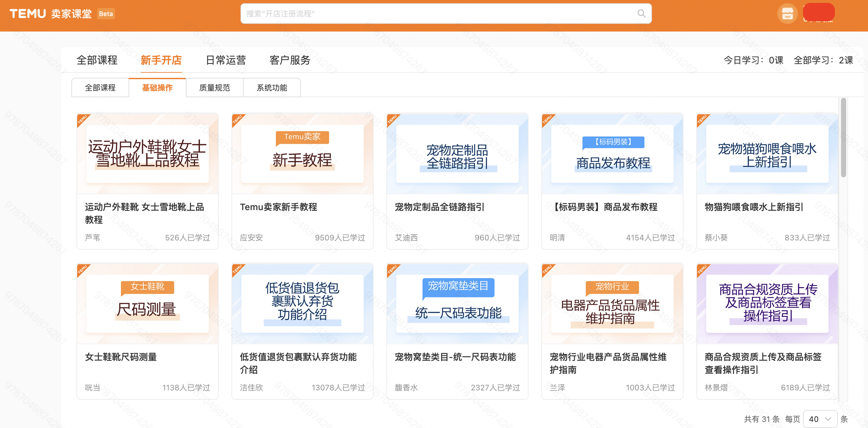868x428 pixels.
Task: Click 13078人已学过 count
Action: tap(338, 387)
